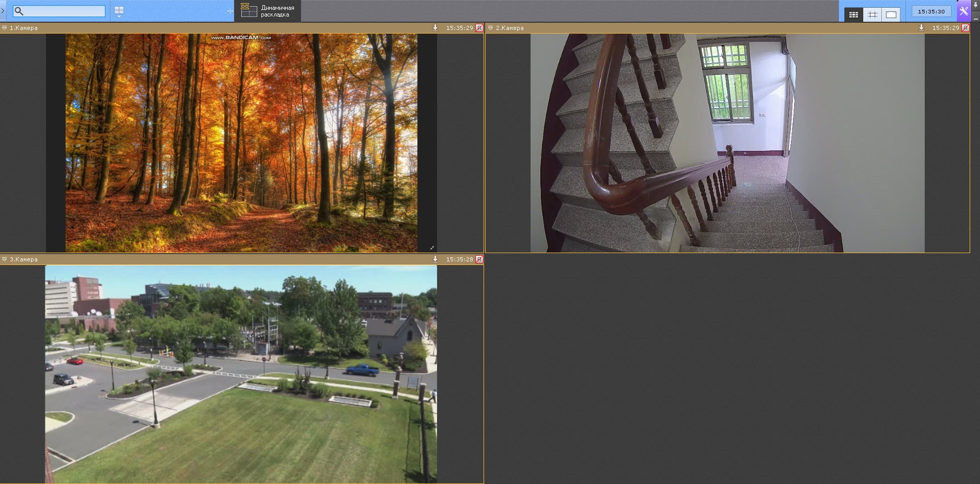Toggle the red crossed-out flag on Camera 2
Viewport: 980px width, 484px height.
[x=966, y=28]
